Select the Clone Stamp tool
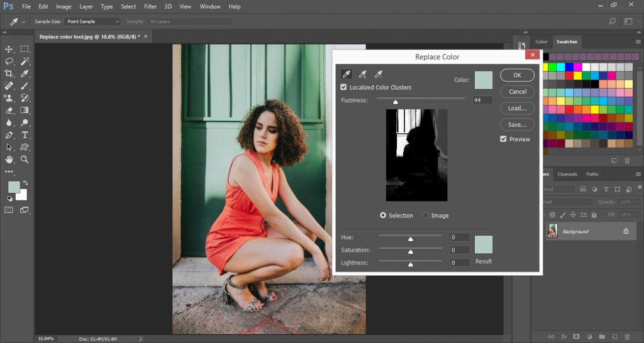 pos(9,98)
